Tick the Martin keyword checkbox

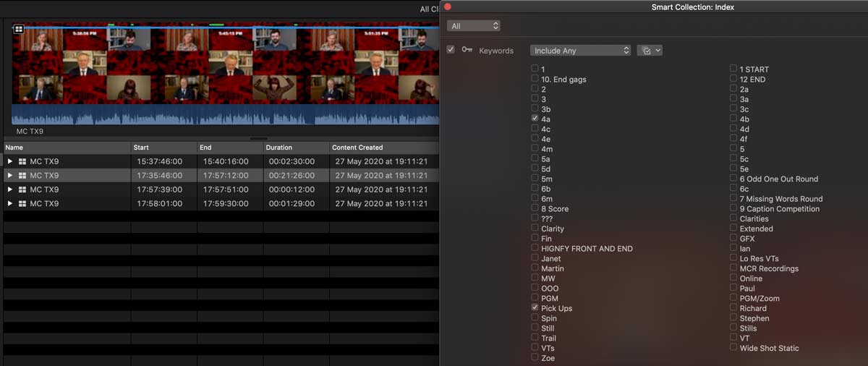[535, 268]
